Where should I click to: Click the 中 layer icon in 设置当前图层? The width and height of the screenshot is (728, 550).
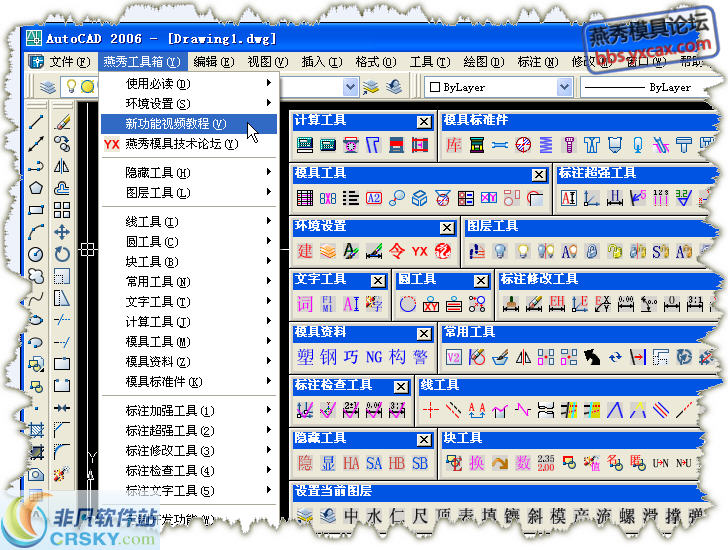click(351, 516)
